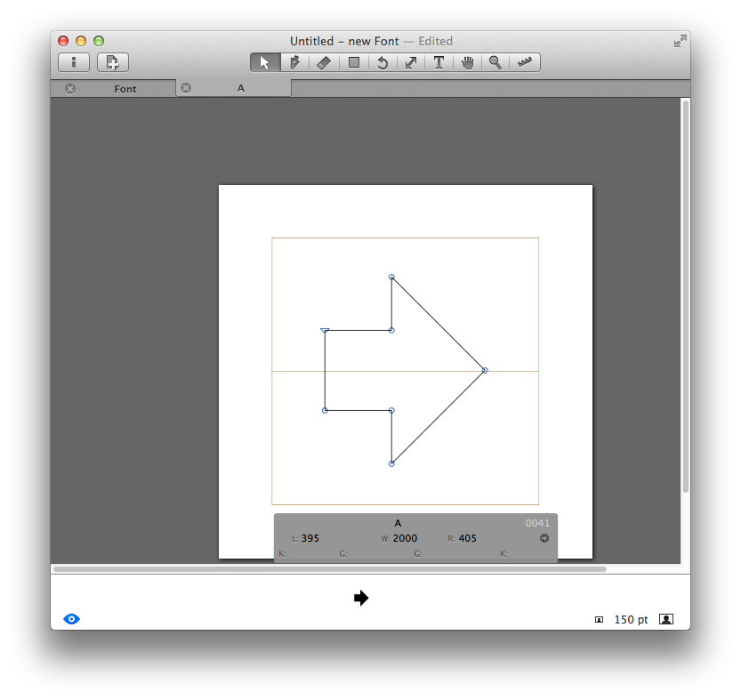Image resolution: width=741 pixels, height=700 pixels.
Task: Click the unicode value 0041
Action: pyautogui.click(x=537, y=523)
